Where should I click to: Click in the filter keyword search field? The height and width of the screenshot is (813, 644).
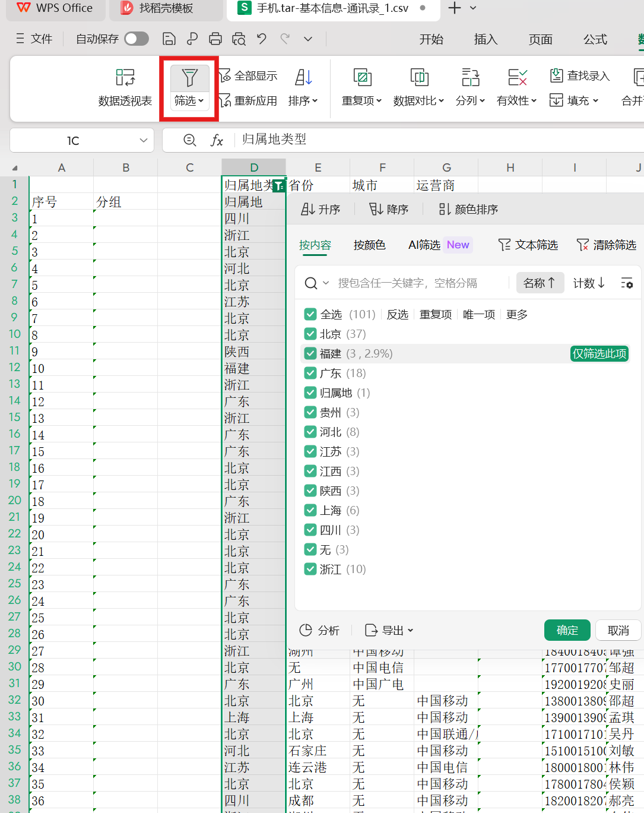point(415,283)
